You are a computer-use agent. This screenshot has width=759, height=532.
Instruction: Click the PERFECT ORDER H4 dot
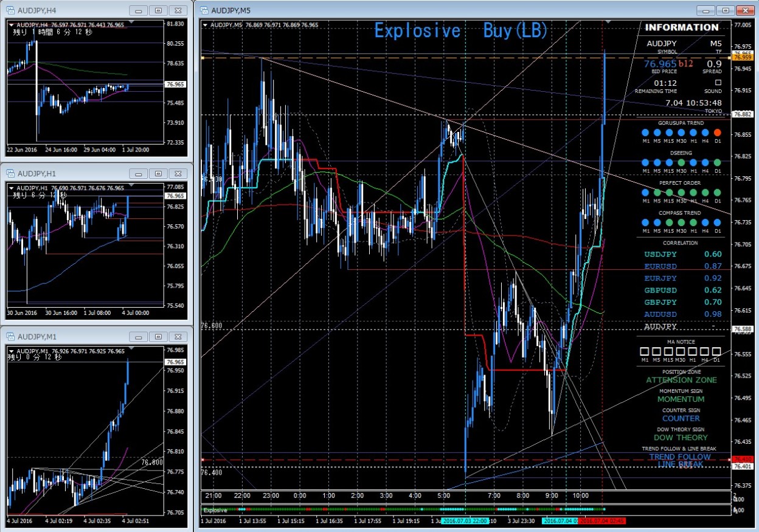[x=705, y=193]
